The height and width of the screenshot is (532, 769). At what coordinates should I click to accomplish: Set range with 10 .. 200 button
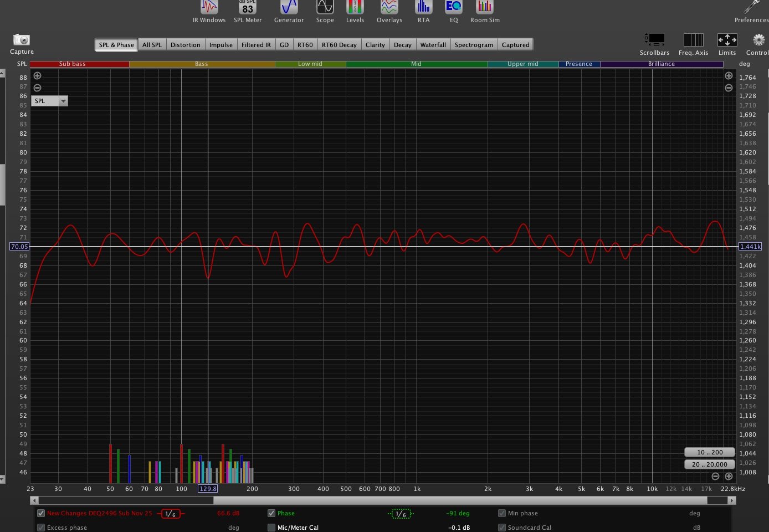[709, 452]
